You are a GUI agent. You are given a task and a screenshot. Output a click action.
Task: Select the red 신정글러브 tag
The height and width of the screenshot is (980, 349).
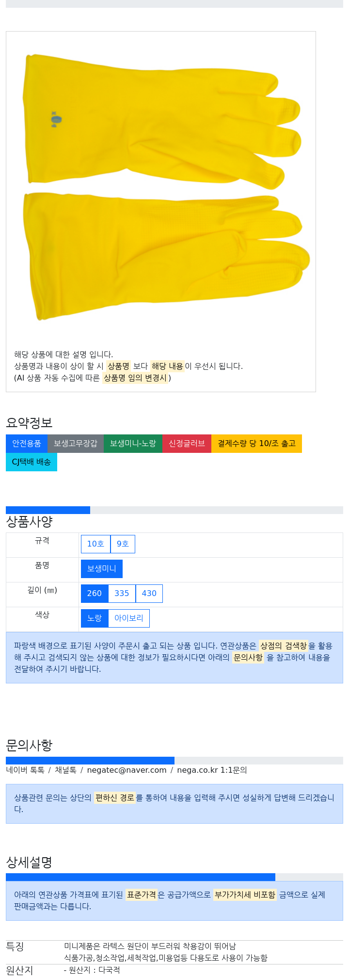pyautogui.click(x=187, y=444)
